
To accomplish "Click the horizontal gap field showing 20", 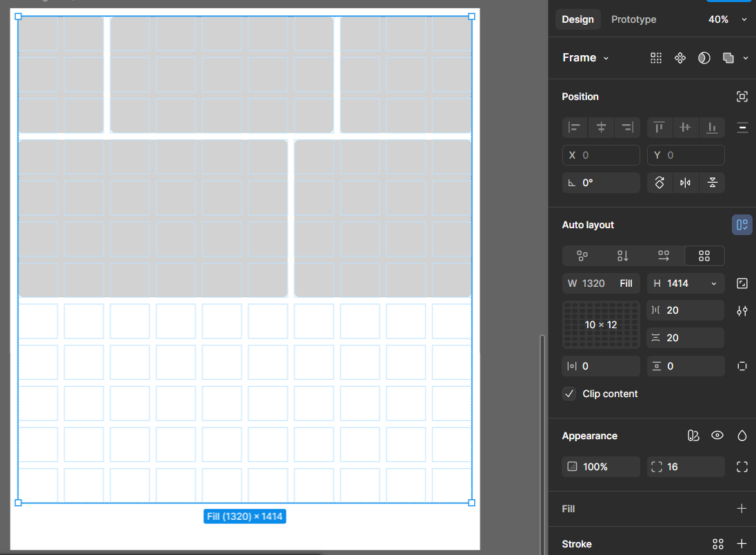I will pyautogui.click(x=685, y=310).
